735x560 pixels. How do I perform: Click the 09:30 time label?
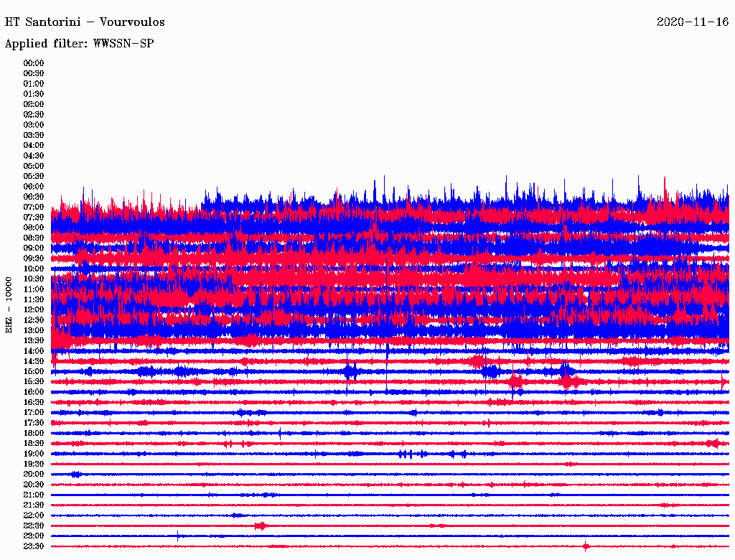point(34,258)
